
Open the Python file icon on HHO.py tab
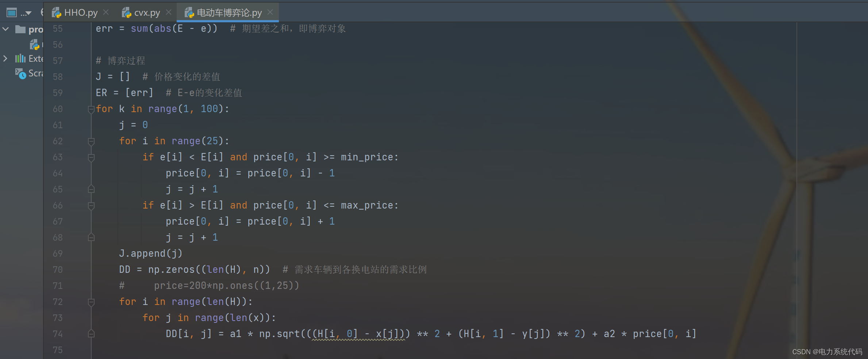point(57,12)
